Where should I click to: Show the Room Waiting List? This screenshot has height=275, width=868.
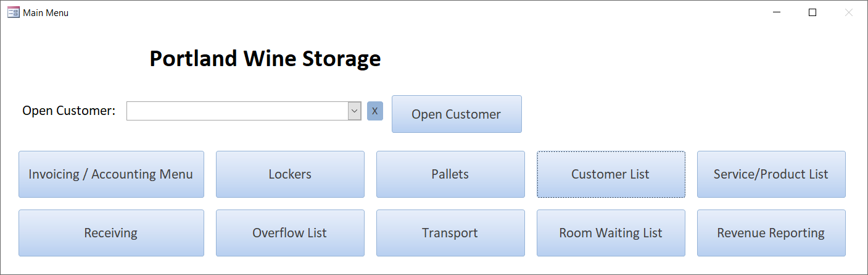click(x=611, y=233)
